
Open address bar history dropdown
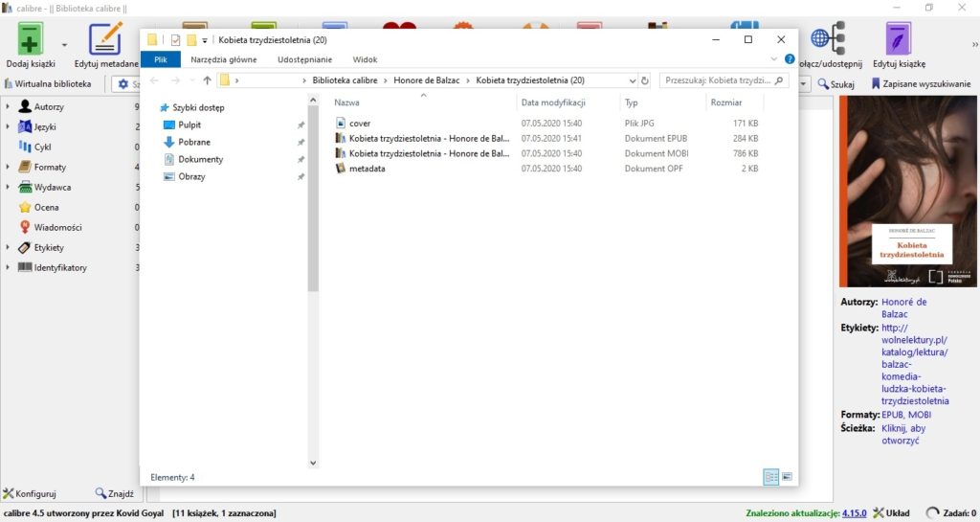(633, 80)
